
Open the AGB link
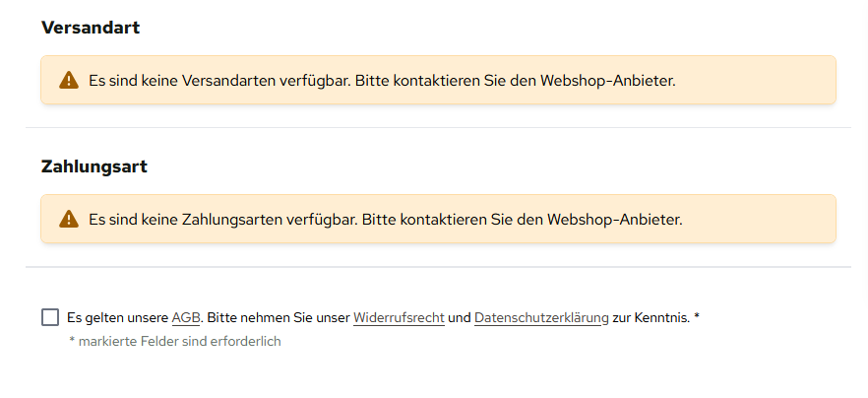[186, 318]
